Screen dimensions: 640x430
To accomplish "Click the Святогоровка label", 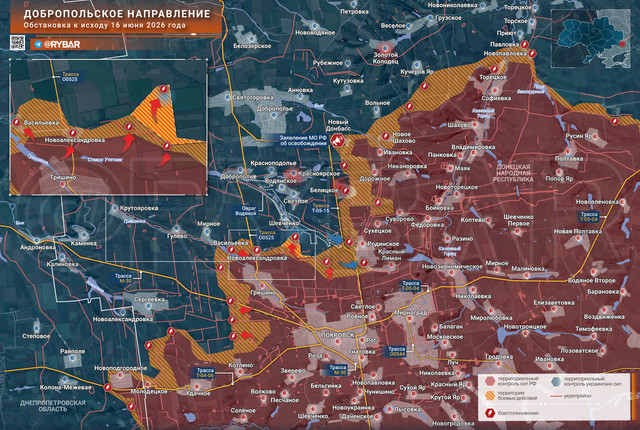I will [x=253, y=98].
